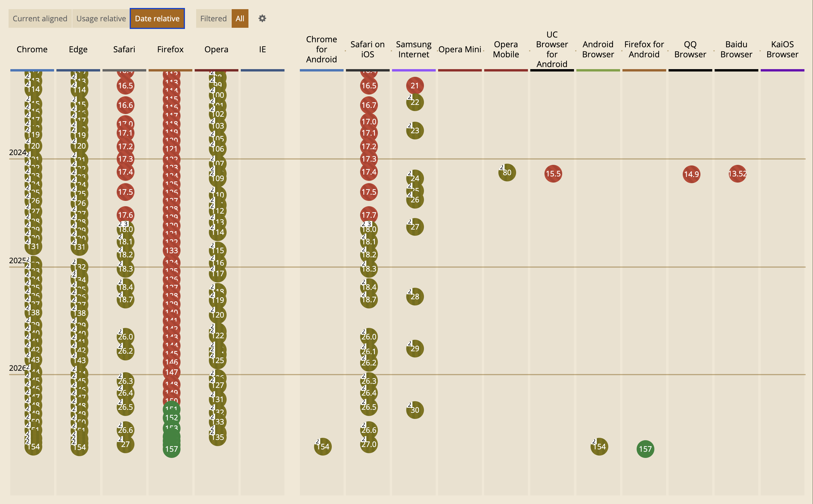Click the IE column header
813x504 pixels.
click(263, 49)
